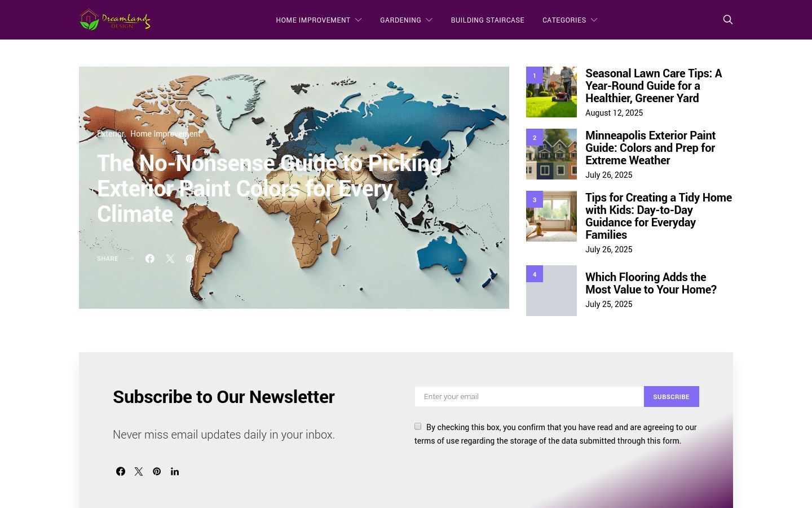This screenshot has width=812, height=508.
Task: Open the houses thumbnail numbered 2
Action: pyautogui.click(x=551, y=154)
